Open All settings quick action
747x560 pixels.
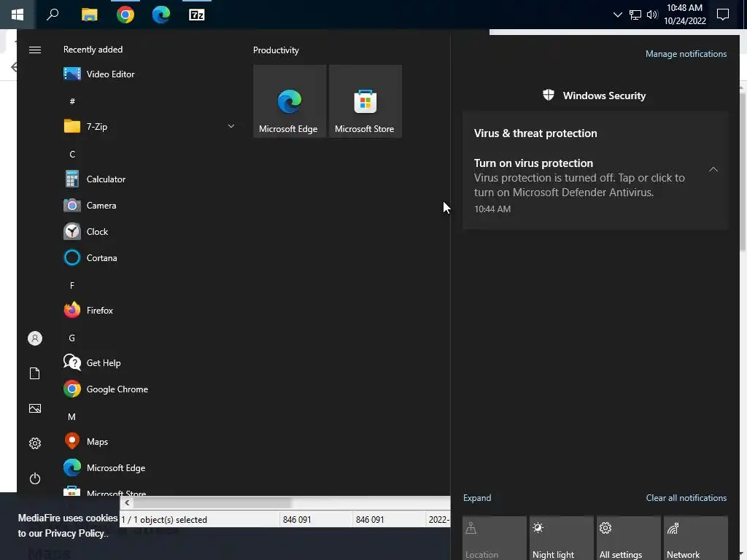pyautogui.click(x=628, y=538)
